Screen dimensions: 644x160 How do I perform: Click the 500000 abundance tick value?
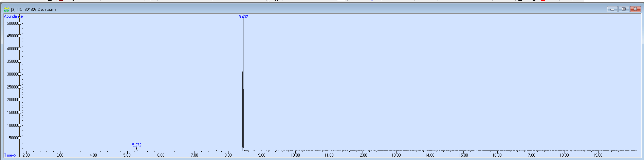(x=13, y=23)
